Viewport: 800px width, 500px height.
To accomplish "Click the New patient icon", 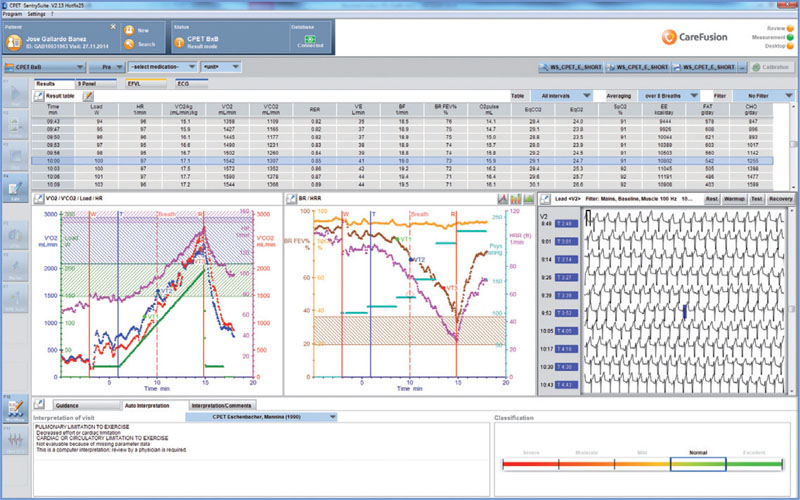I will pos(129,30).
